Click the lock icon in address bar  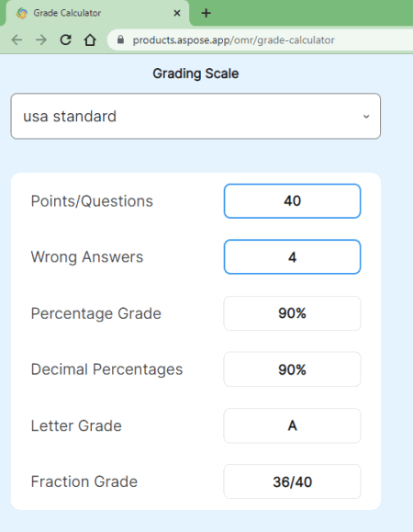pyautogui.click(x=120, y=40)
